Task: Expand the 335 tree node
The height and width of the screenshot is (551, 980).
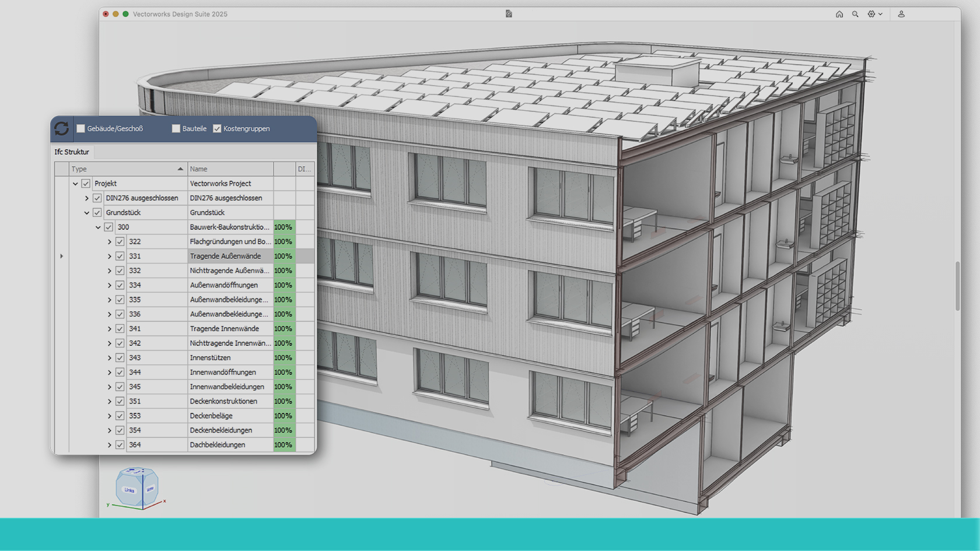Action: coord(109,300)
